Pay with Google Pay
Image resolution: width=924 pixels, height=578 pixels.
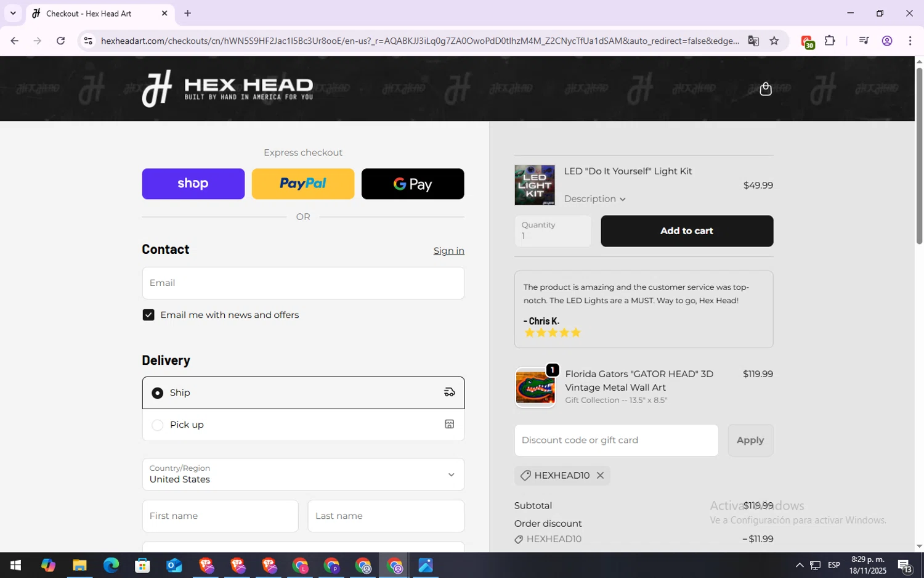(x=413, y=184)
